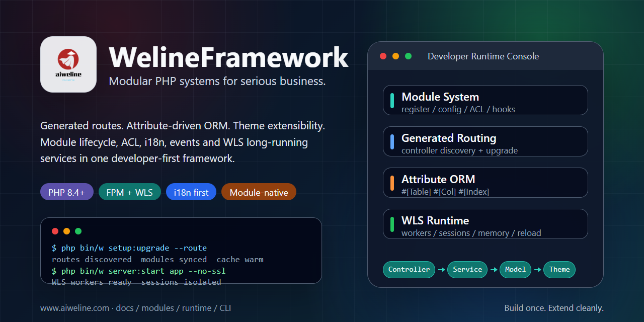Click the Theme pill
The height and width of the screenshot is (322, 644).
(559, 270)
